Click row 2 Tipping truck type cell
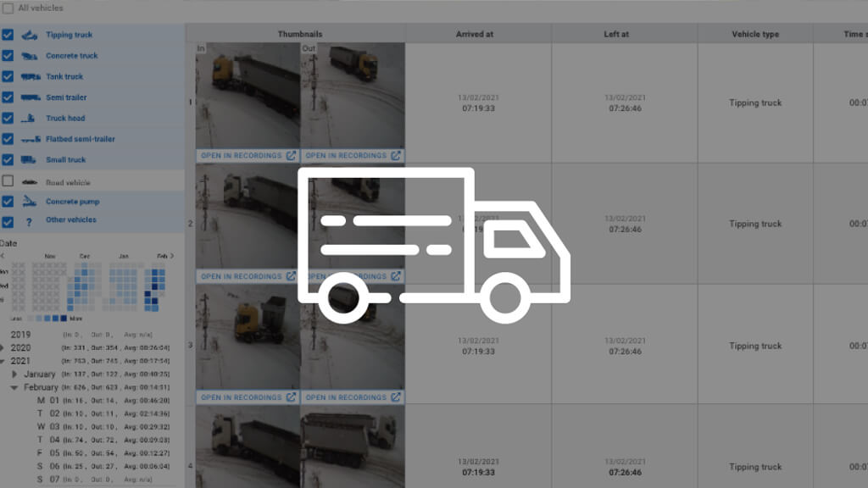868x488 pixels. coord(755,224)
